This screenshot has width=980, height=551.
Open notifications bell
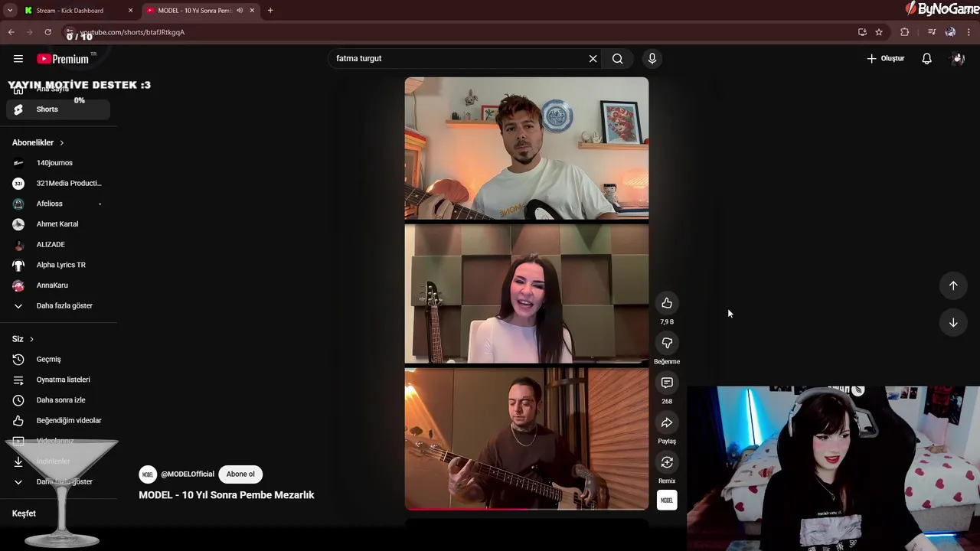click(926, 58)
